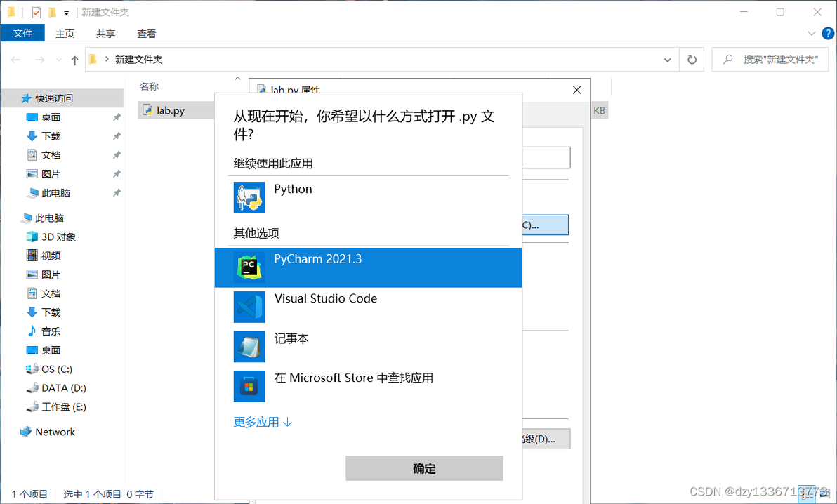
Task: Open 3D 对象 folder icon
Action: (x=32, y=237)
